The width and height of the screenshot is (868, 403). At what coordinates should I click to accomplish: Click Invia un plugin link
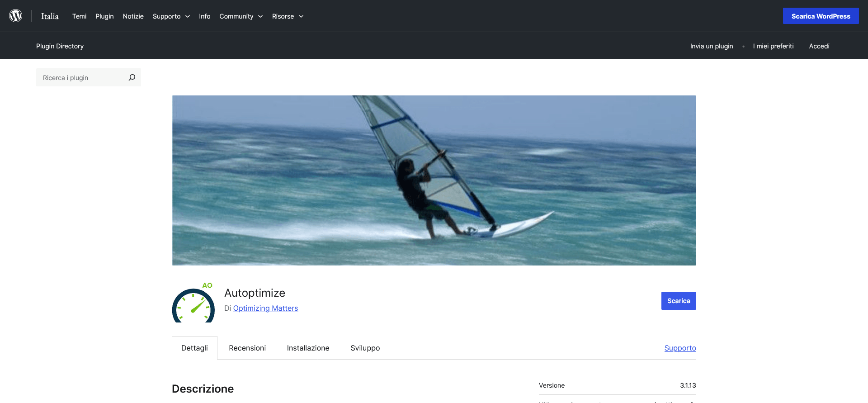712,46
